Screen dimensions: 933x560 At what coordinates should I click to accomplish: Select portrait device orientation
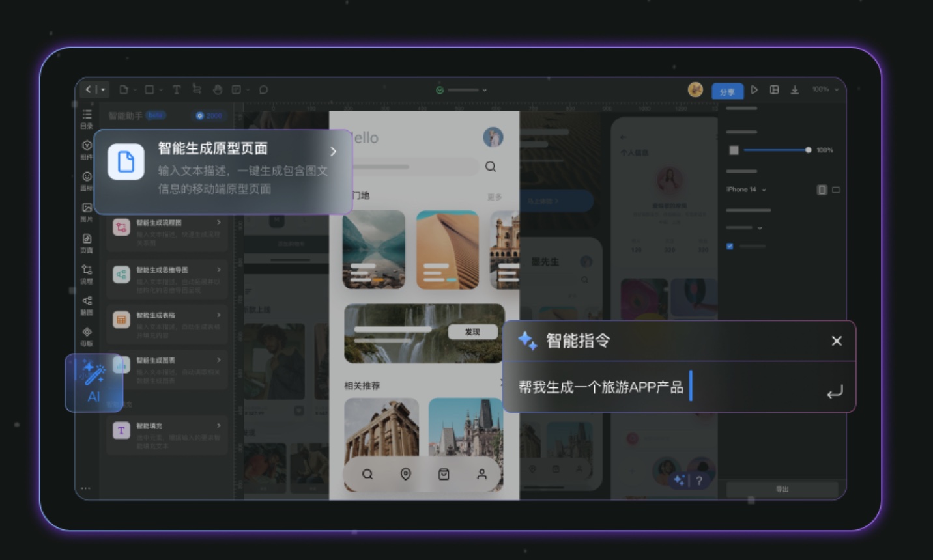tap(822, 189)
